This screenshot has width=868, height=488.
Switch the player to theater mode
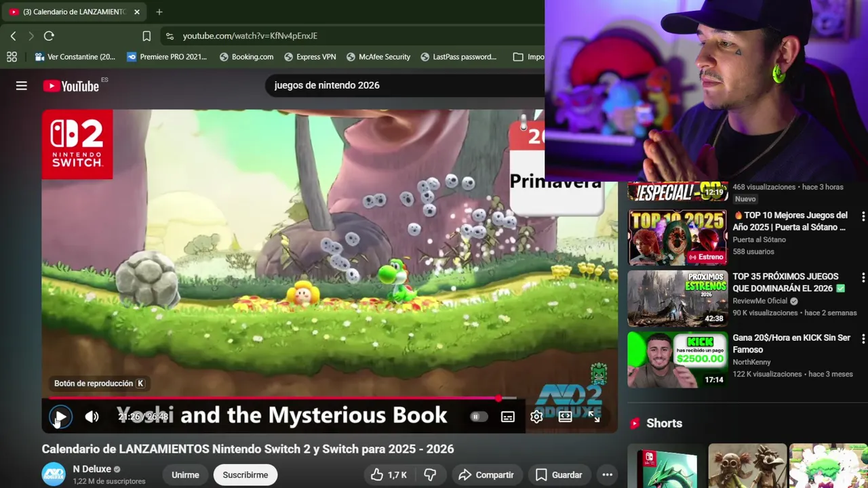[565, 417]
